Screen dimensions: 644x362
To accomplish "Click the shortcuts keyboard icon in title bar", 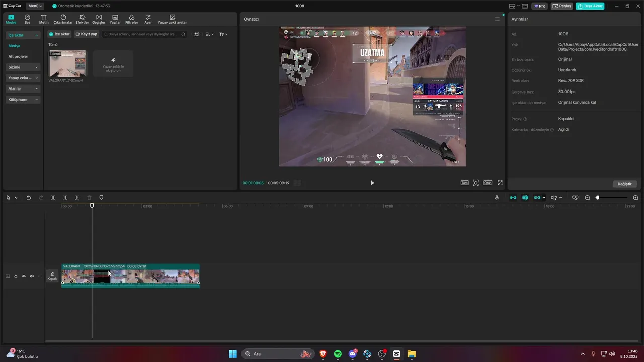I will (x=525, y=6).
